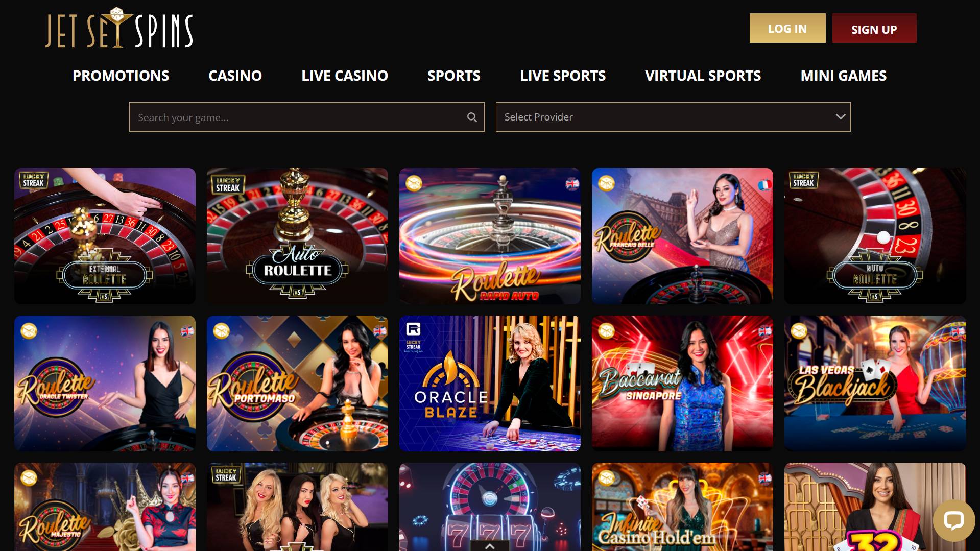Open the Promotions page
This screenshot has height=551, width=980.
pyautogui.click(x=121, y=76)
